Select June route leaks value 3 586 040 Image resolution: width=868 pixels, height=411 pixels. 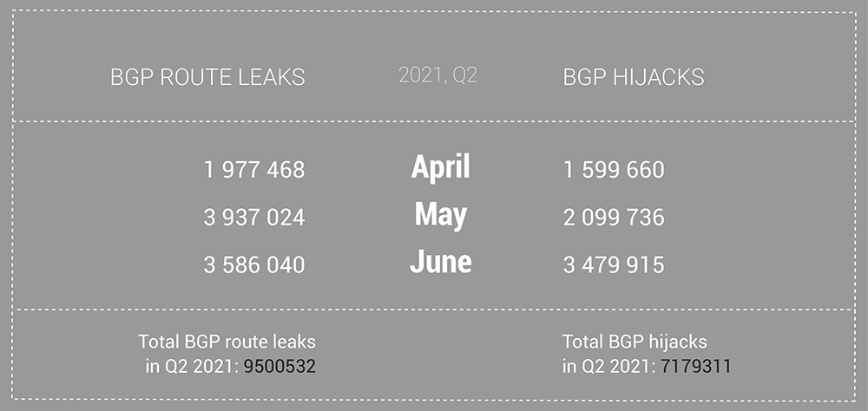(x=254, y=265)
